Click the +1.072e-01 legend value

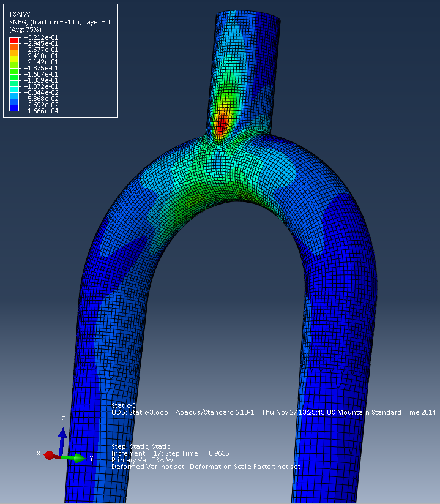[41, 86]
